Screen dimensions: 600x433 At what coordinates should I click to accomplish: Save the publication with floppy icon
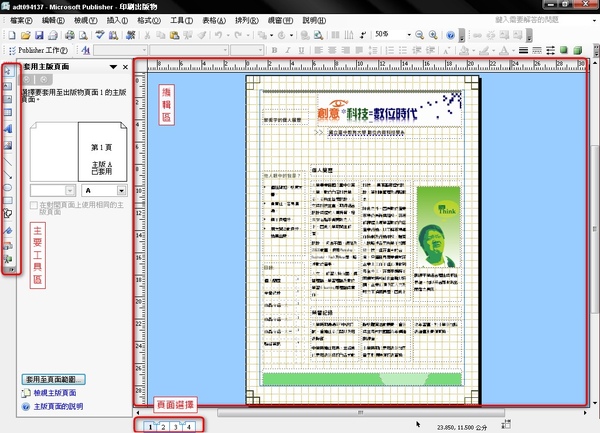click(39, 35)
